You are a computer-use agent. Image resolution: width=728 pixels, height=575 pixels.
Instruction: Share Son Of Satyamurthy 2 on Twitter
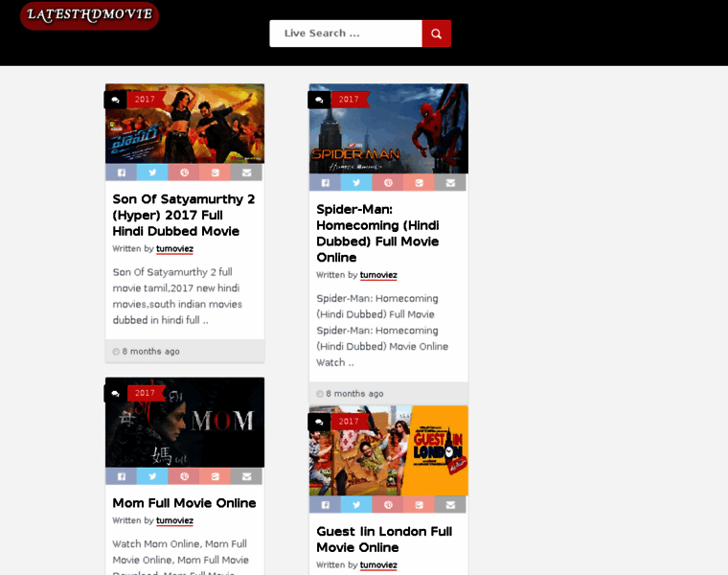152,172
